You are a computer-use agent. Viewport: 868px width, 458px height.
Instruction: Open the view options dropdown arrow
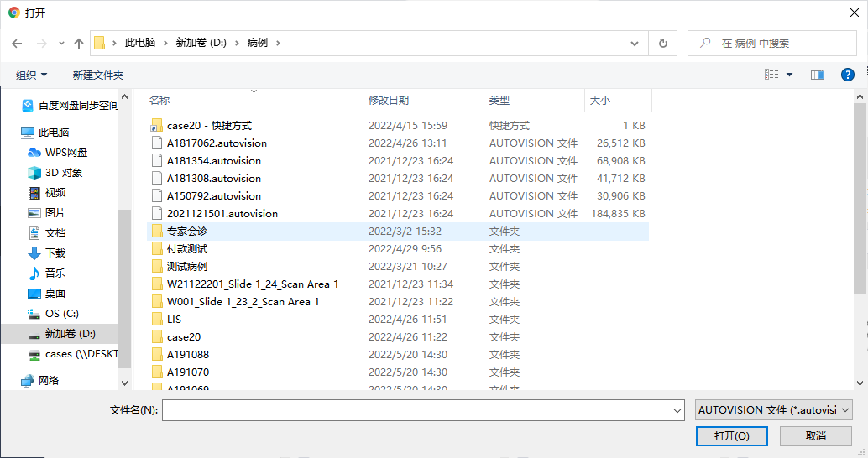point(789,75)
